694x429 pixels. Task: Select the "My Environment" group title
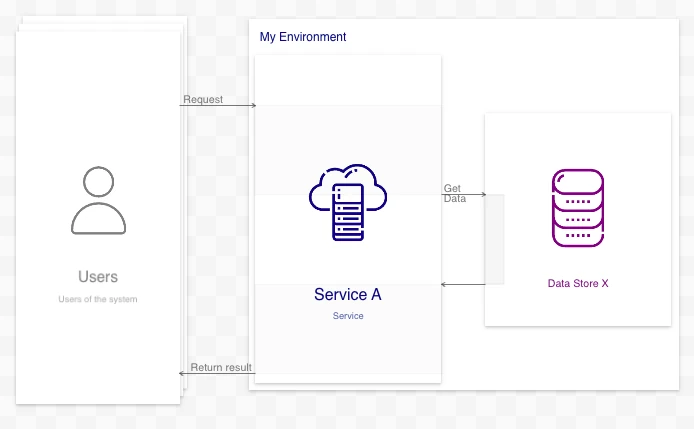303,37
